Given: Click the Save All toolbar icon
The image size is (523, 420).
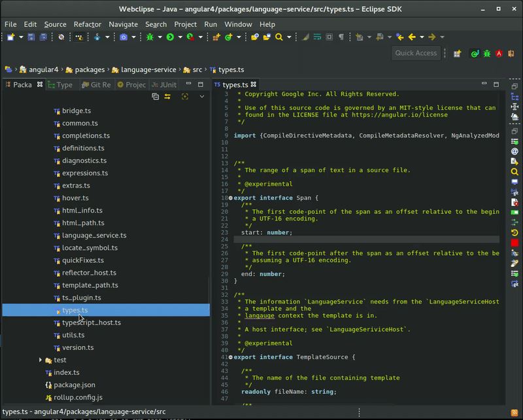Looking at the screenshot, I should (x=43, y=37).
